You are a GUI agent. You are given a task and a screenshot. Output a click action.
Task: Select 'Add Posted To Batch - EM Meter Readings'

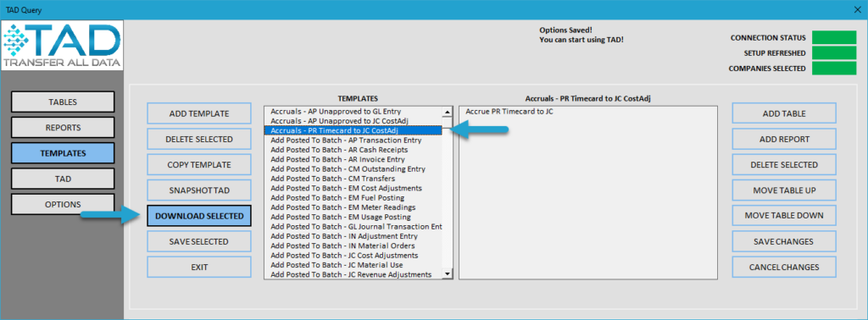pyautogui.click(x=353, y=207)
